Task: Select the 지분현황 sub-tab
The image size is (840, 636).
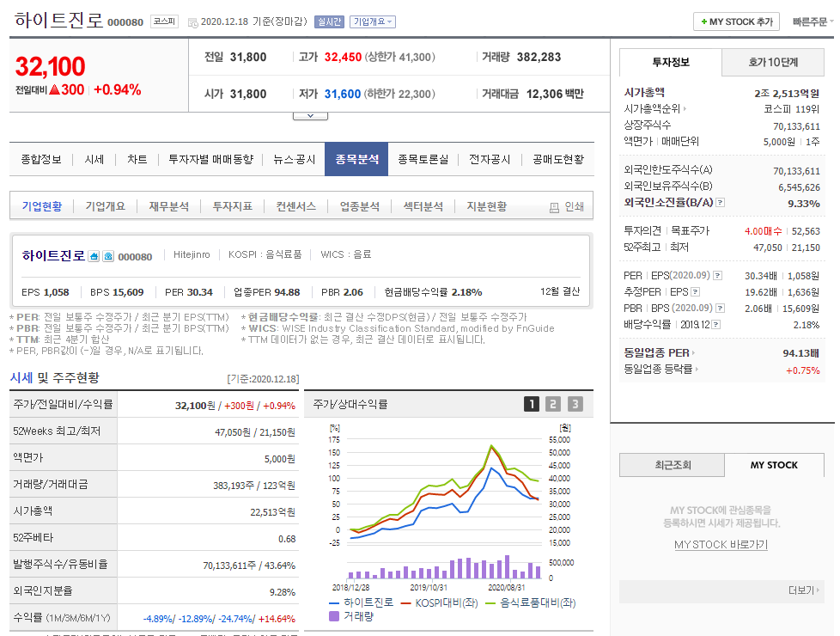Action: pos(486,206)
